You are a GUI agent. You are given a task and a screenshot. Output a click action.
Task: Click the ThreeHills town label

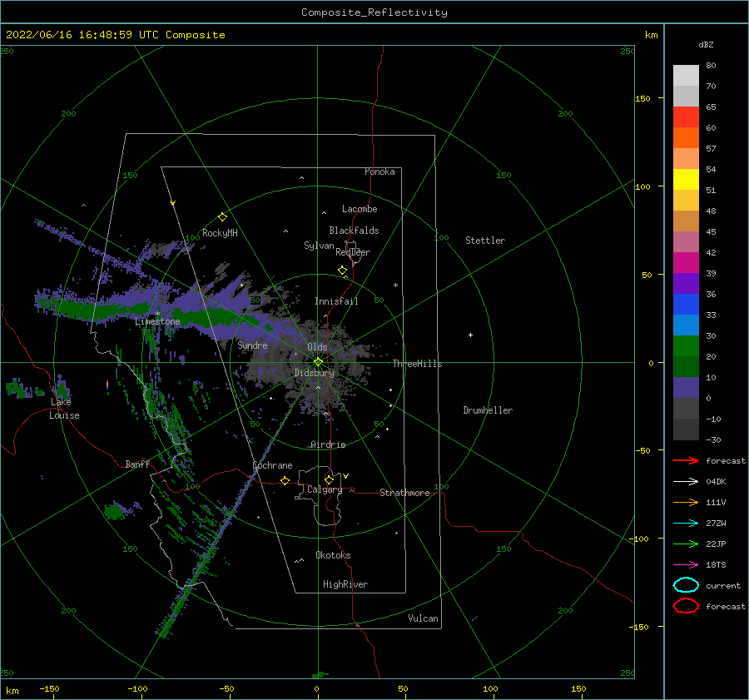coord(417,364)
